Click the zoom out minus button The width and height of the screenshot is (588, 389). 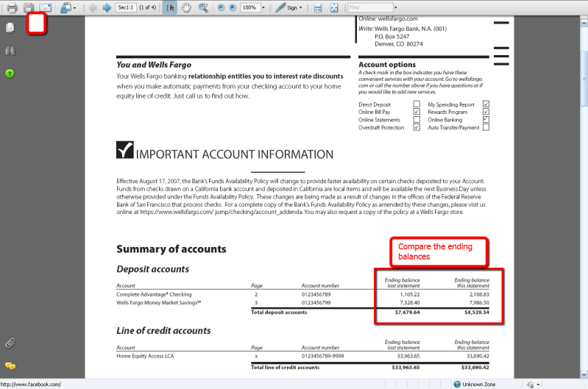222,7
